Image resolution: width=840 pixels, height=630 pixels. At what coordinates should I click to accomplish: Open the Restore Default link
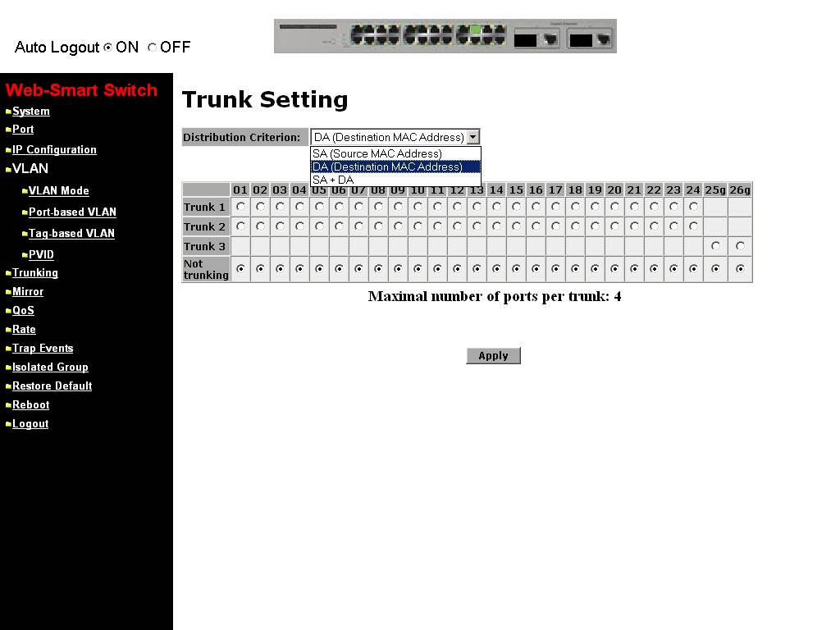(52, 386)
